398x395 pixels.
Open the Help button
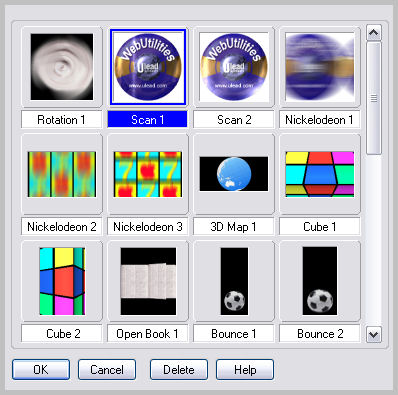245,369
